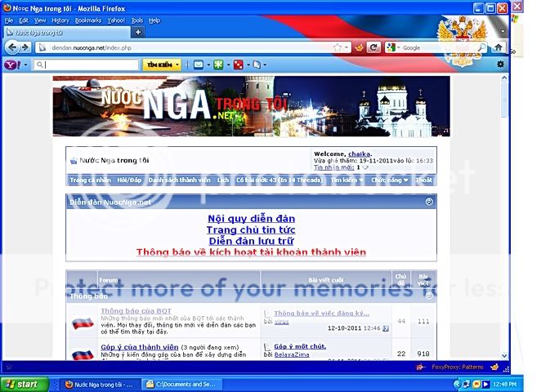
Task: Open the History menu
Action: [60, 20]
